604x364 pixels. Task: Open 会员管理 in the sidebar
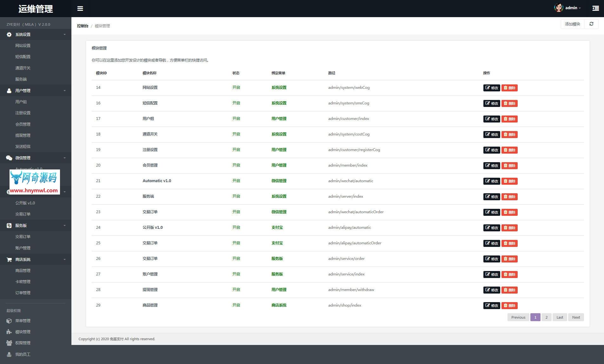coord(23,124)
